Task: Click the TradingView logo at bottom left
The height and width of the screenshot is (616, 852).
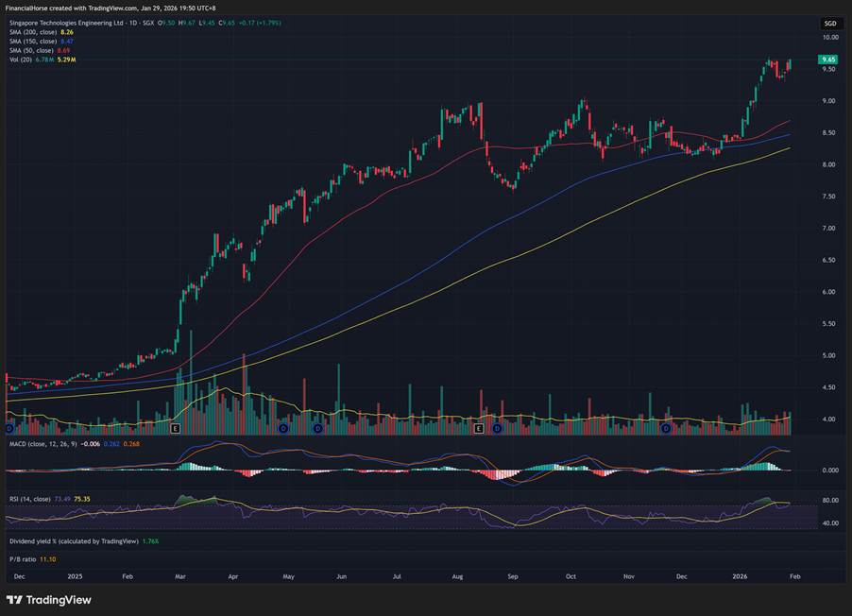Action: 45,600
